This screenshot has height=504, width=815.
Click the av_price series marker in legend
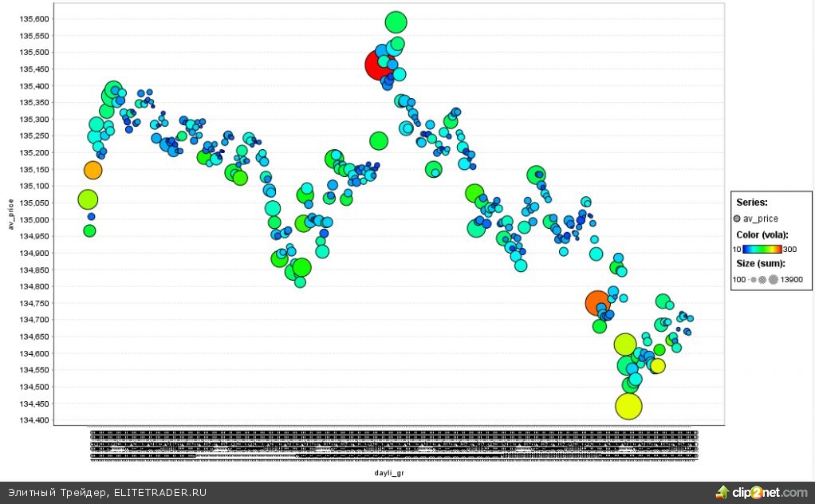coord(736,219)
